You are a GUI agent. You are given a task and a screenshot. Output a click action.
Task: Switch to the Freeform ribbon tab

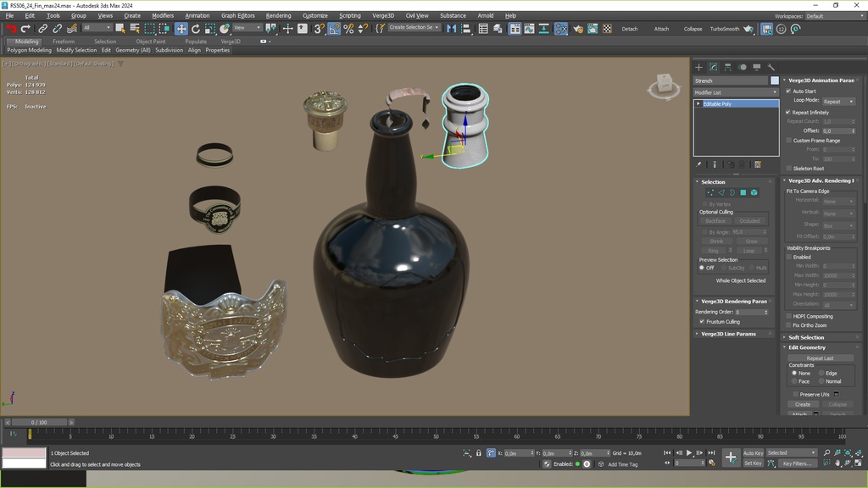pos(64,42)
